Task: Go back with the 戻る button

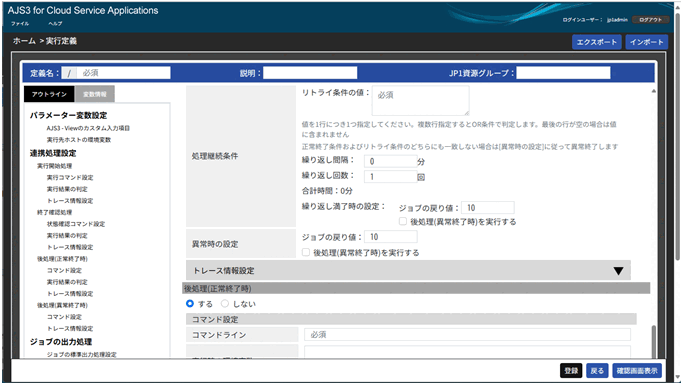Action: point(597,371)
